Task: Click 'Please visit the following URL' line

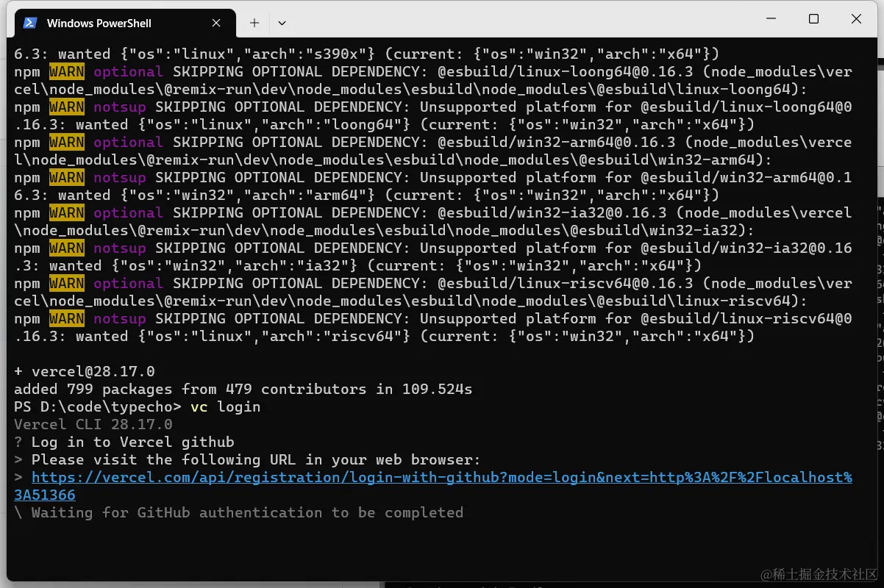Action: pos(247,460)
